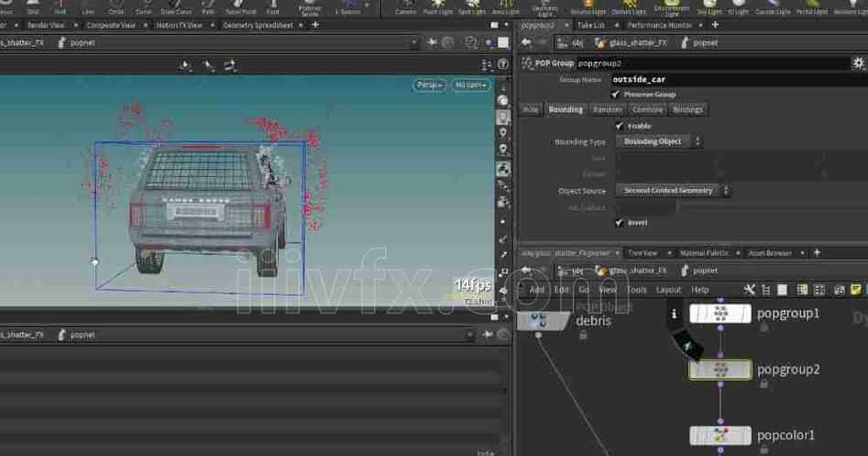Click the Font shelf tool
868x456 pixels.
pos(273,7)
